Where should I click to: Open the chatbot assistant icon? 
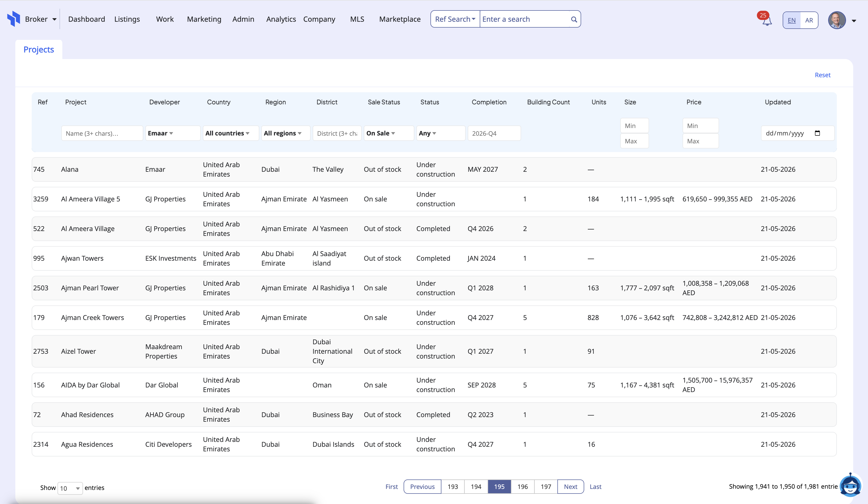[850, 485]
